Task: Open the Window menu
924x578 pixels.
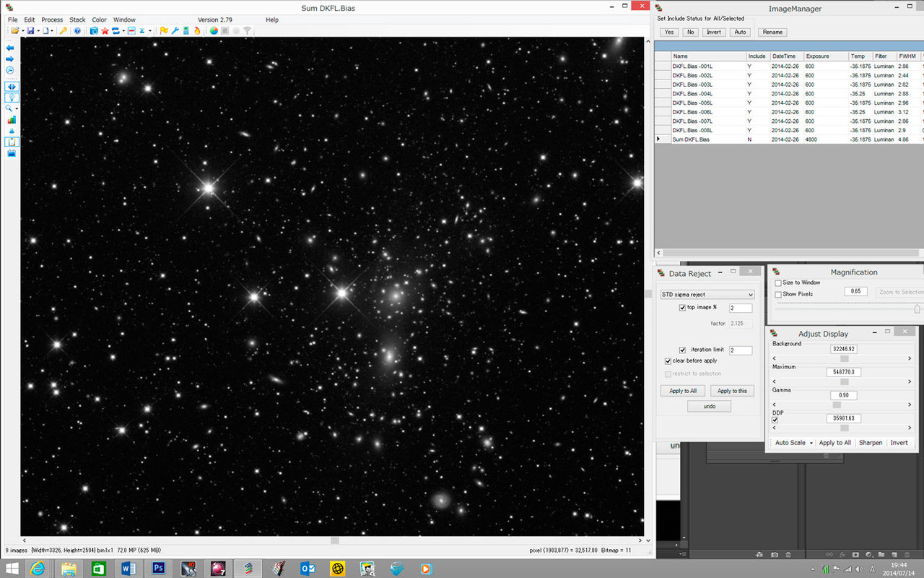Action: [124, 20]
